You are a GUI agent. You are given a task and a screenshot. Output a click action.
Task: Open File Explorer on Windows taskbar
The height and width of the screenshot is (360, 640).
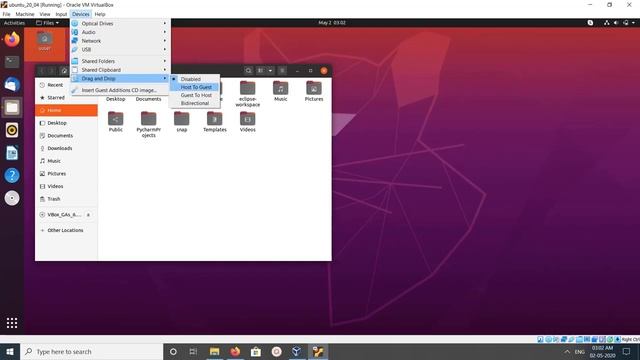[214, 351]
